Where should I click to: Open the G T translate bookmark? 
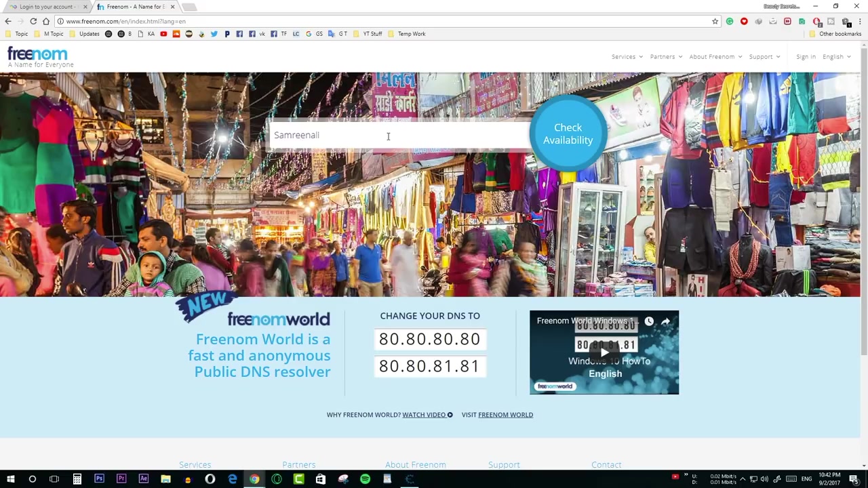[x=338, y=34]
